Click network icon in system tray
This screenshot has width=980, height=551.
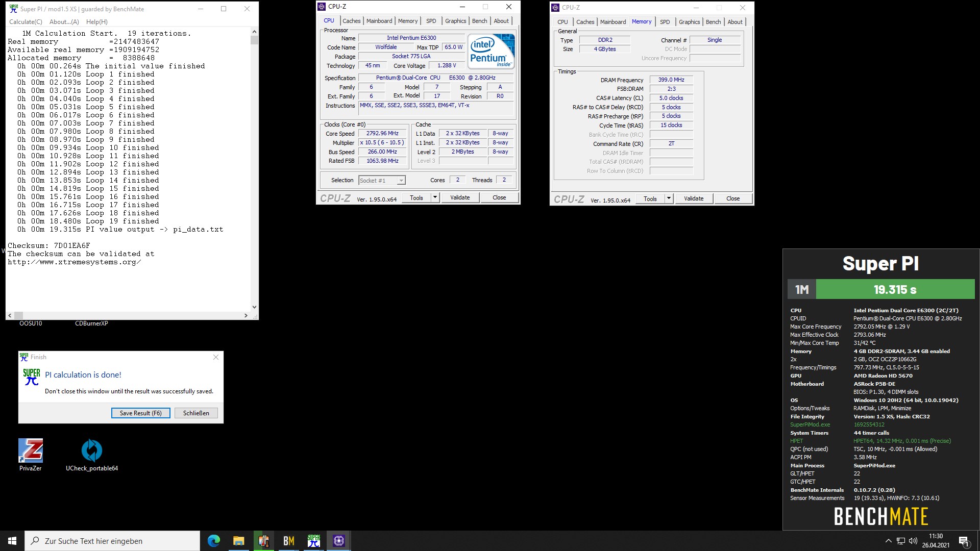pos(901,541)
